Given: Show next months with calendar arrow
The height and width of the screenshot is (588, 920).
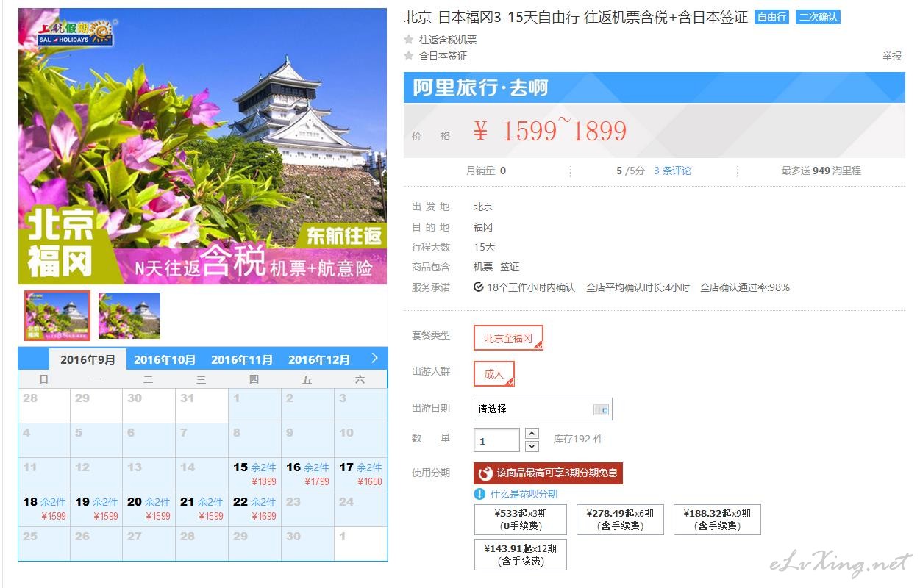Looking at the screenshot, I should (374, 358).
